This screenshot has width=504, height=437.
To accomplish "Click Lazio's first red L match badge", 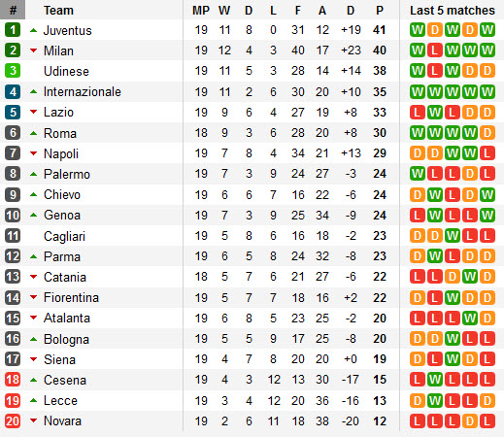I will pos(418,113).
